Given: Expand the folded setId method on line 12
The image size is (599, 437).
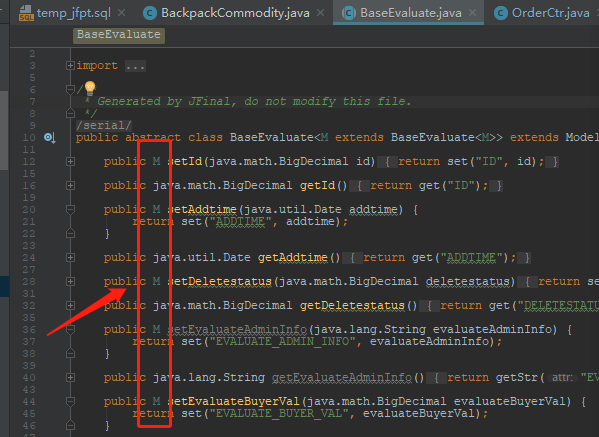Looking at the screenshot, I should coord(70,162).
